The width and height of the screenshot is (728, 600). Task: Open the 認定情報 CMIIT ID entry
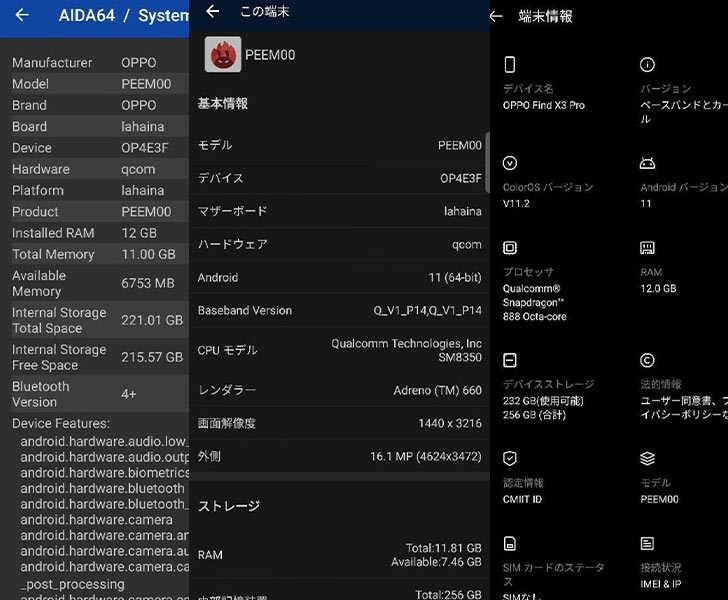[523, 491]
